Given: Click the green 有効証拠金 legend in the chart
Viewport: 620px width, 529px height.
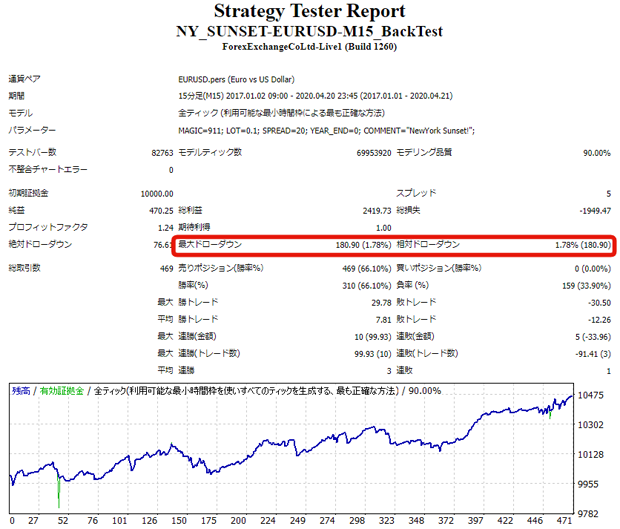Looking at the screenshot, I should tap(62, 391).
